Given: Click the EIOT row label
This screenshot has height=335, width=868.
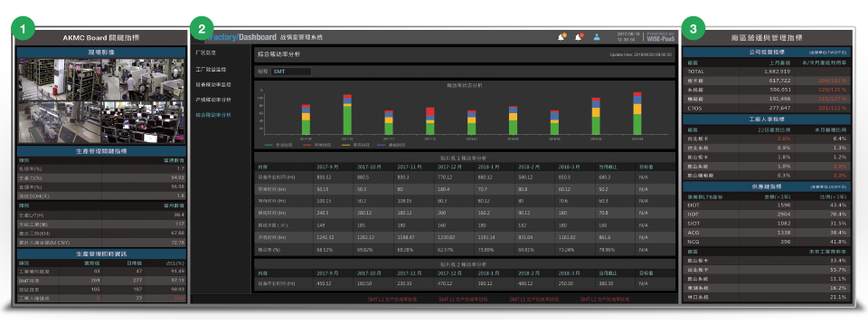Looking at the screenshot, I should (x=694, y=206).
